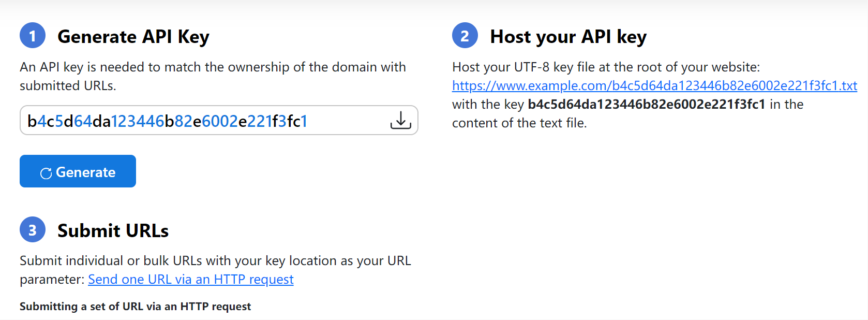Click "content of the text file" line
868x320 pixels.
coord(519,123)
